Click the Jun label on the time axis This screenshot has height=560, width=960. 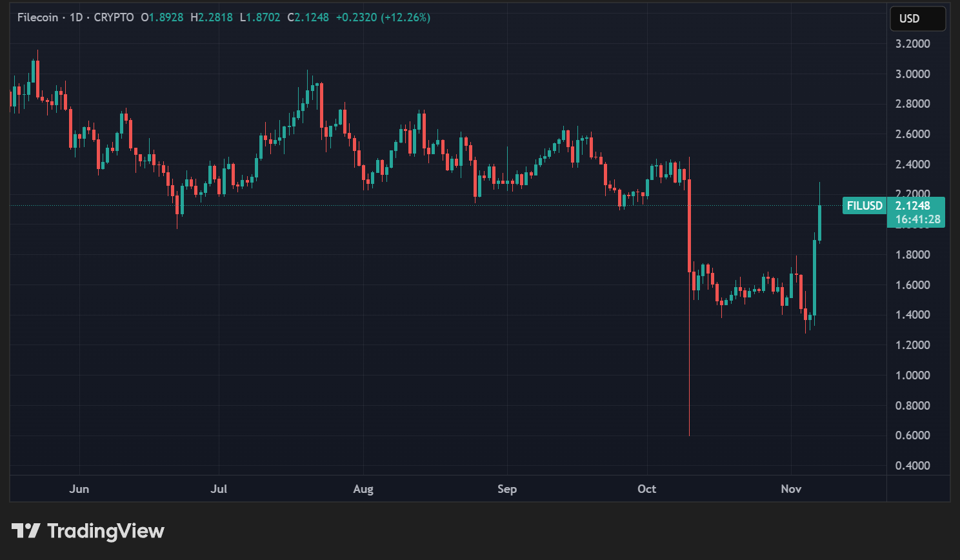click(x=79, y=488)
